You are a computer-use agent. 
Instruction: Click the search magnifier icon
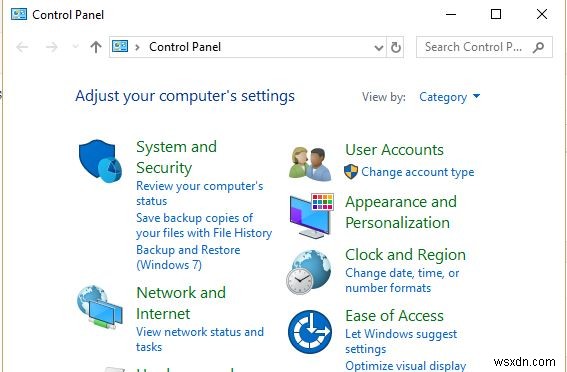[x=538, y=47]
